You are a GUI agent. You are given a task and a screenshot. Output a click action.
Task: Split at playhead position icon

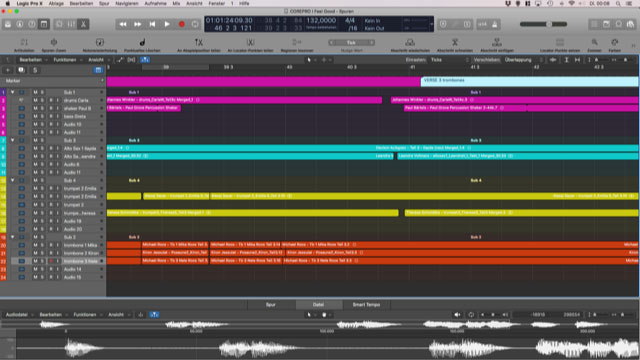pos(198,42)
